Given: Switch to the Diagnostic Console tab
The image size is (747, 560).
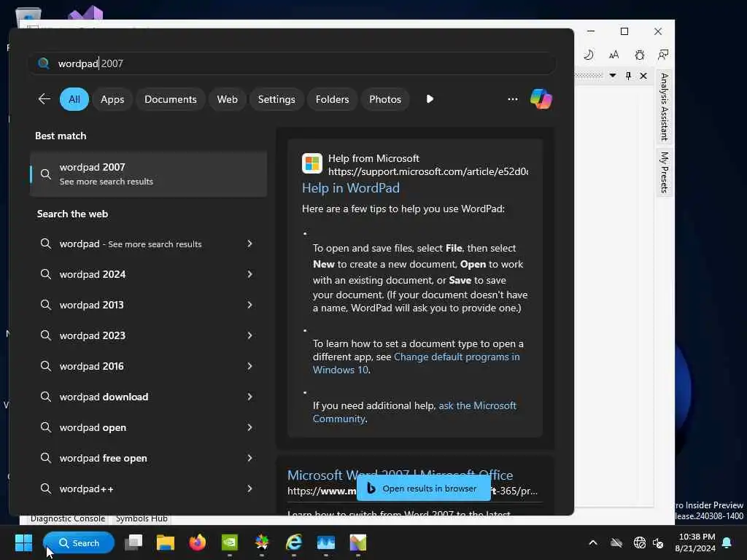Looking at the screenshot, I should (68, 518).
